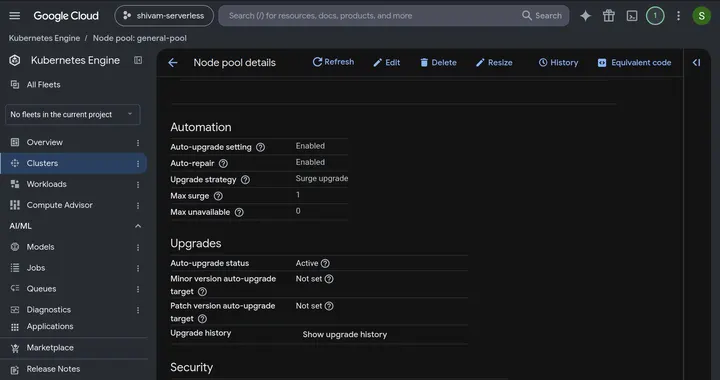Click the back arrow beside Node pool details

pos(173,62)
